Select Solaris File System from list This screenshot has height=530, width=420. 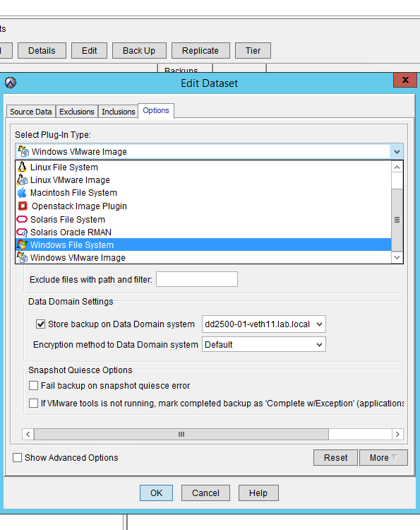203,219
